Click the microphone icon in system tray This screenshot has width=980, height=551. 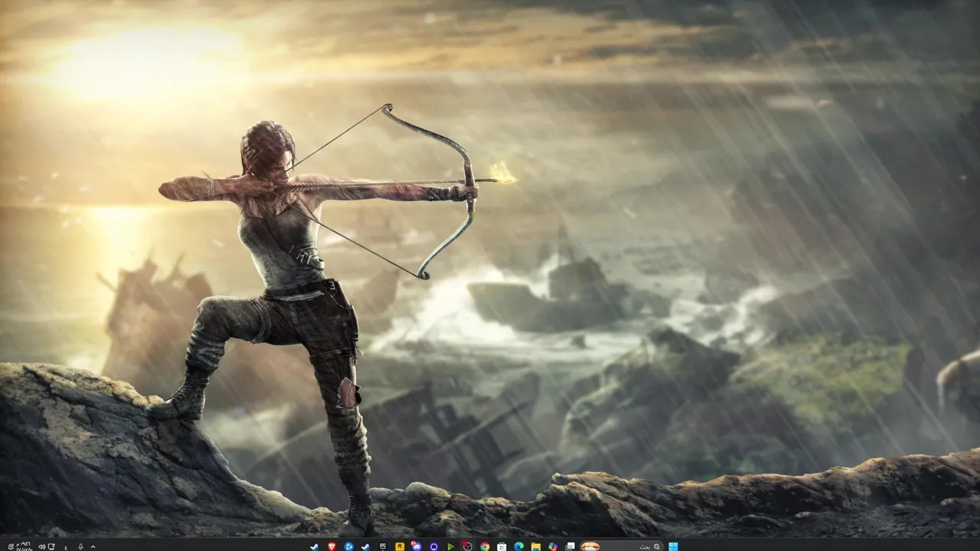pyautogui.click(x=80, y=546)
